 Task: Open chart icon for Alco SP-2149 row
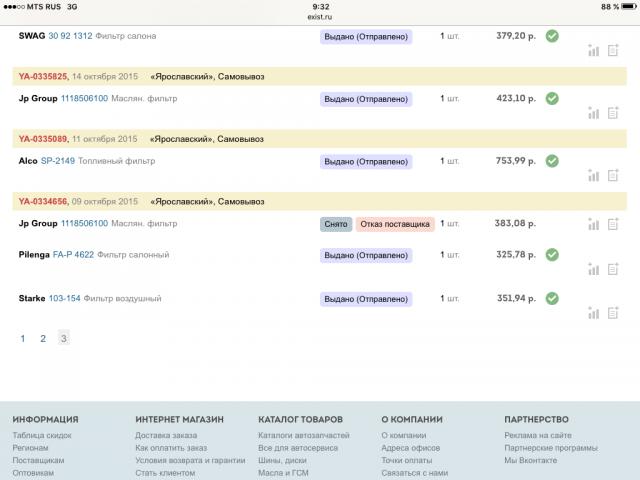click(x=593, y=176)
